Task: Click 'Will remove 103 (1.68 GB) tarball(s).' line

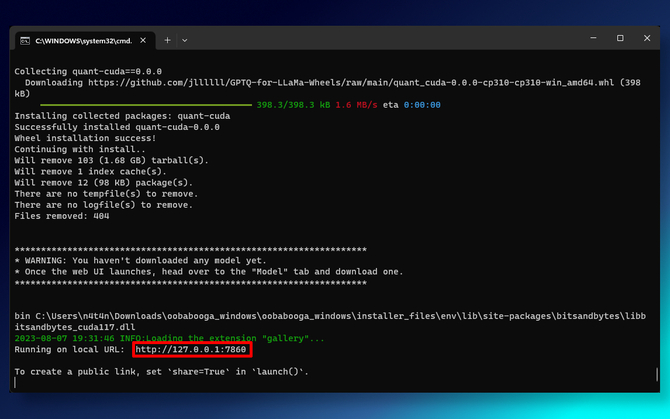Action: [112, 160]
